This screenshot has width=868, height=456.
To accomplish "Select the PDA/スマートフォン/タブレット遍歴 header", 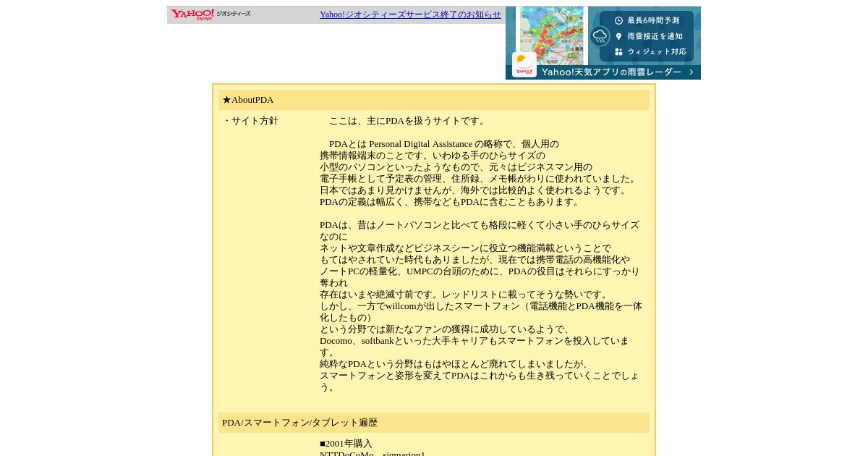I will (x=434, y=423).
